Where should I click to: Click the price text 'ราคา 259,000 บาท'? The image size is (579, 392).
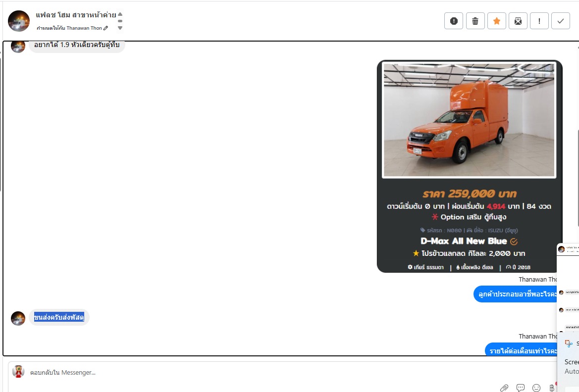pos(470,194)
